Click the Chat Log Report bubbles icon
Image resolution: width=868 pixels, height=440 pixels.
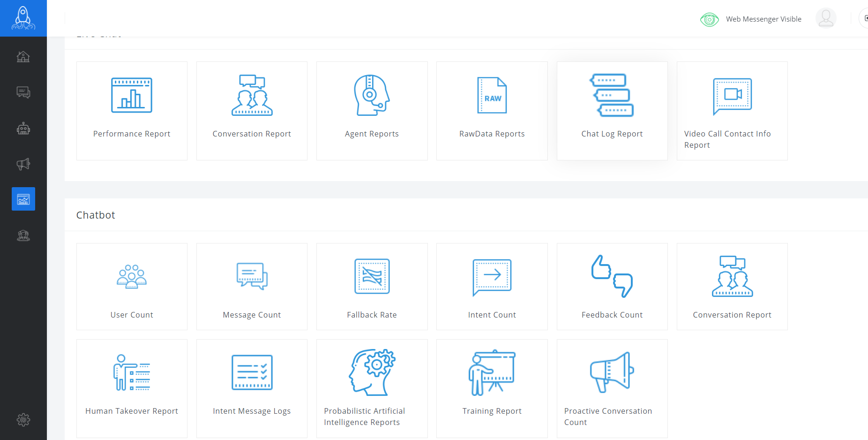(612, 95)
